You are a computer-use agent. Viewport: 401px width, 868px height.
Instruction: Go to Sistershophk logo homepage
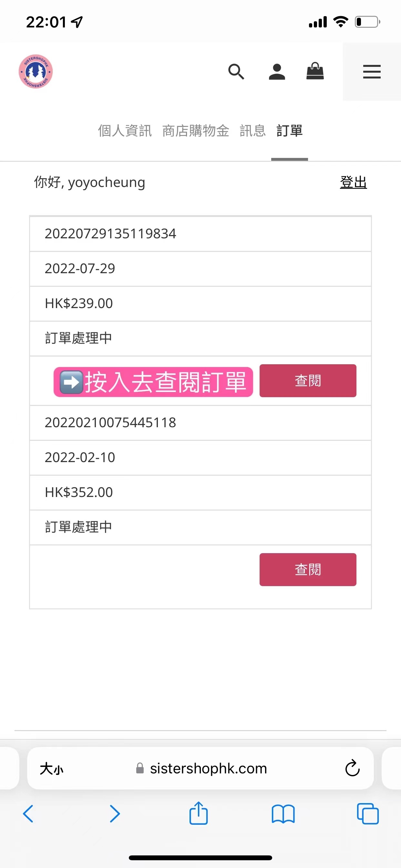point(36,71)
